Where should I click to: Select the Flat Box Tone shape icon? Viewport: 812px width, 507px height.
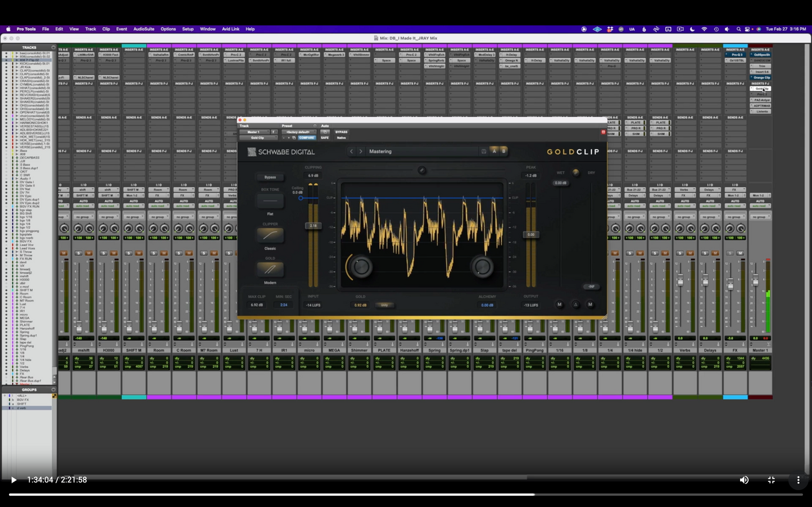coord(270,202)
